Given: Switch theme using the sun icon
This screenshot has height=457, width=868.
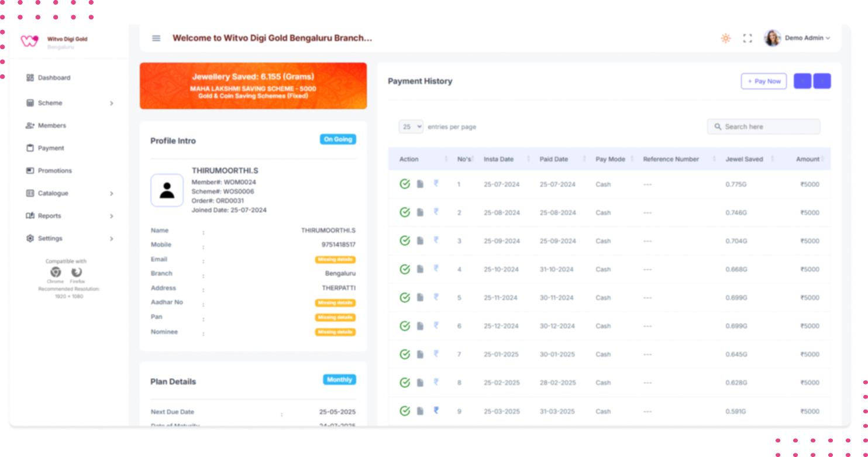Looking at the screenshot, I should (x=726, y=38).
